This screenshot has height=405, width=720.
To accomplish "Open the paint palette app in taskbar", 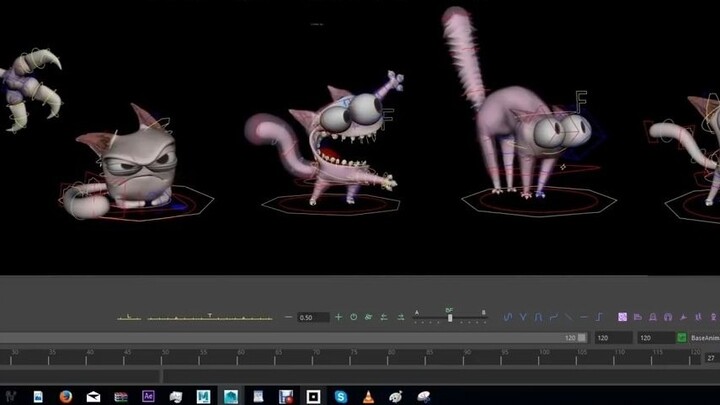I will [395, 397].
